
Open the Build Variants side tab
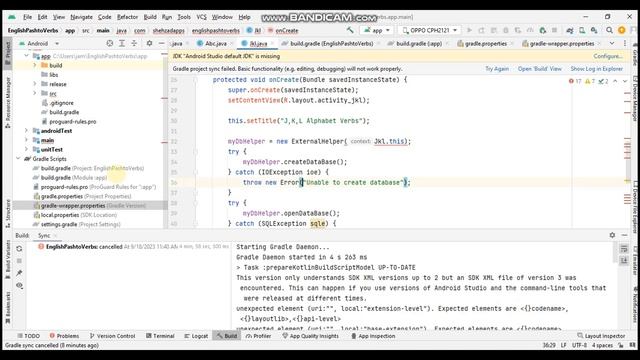tap(7, 260)
